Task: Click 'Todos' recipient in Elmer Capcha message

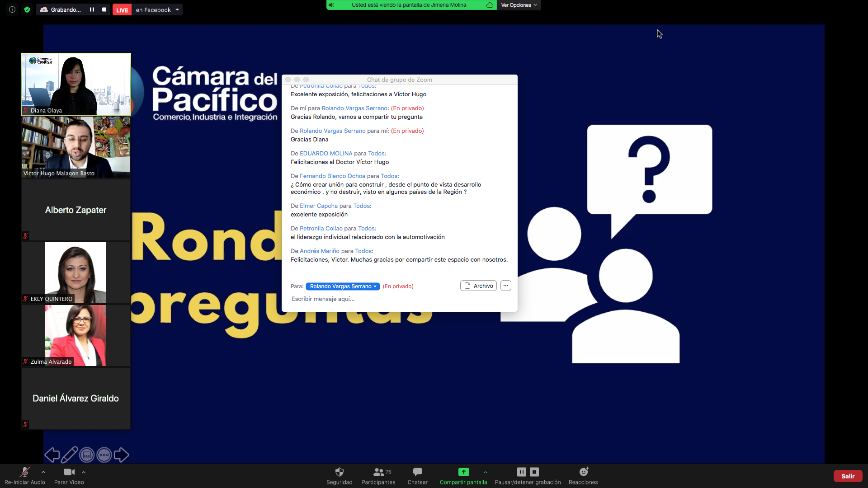Action: tap(362, 206)
